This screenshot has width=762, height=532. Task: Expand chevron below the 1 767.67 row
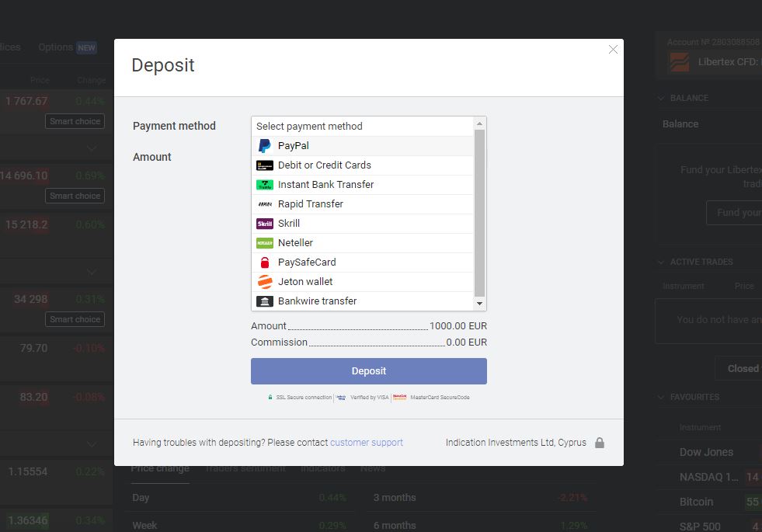pyautogui.click(x=92, y=148)
